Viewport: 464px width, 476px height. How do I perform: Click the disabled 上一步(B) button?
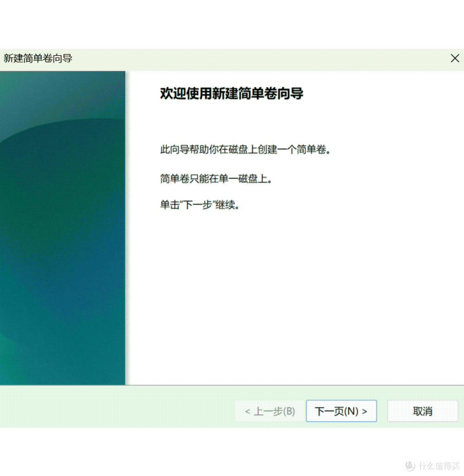pyautogui.click(x=270, y=411)
